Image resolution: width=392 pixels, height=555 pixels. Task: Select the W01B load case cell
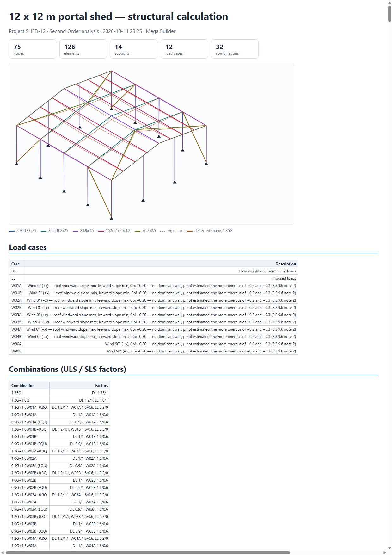16,293
